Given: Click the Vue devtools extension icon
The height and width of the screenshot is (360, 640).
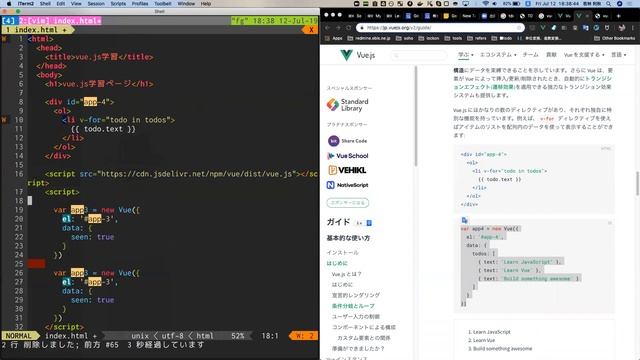Looking at the screenshot, I should [x=542, y=28].
